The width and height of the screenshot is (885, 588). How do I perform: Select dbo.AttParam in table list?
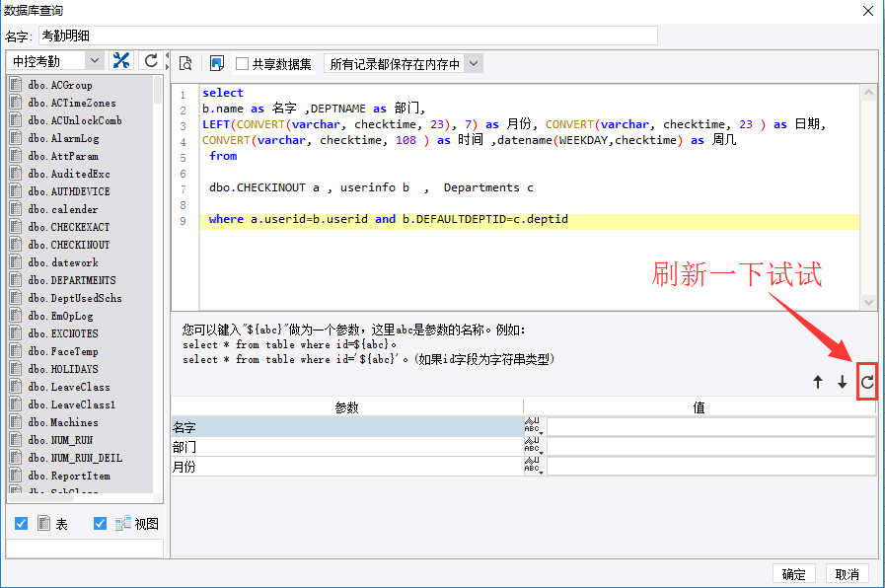pos(62,156)
